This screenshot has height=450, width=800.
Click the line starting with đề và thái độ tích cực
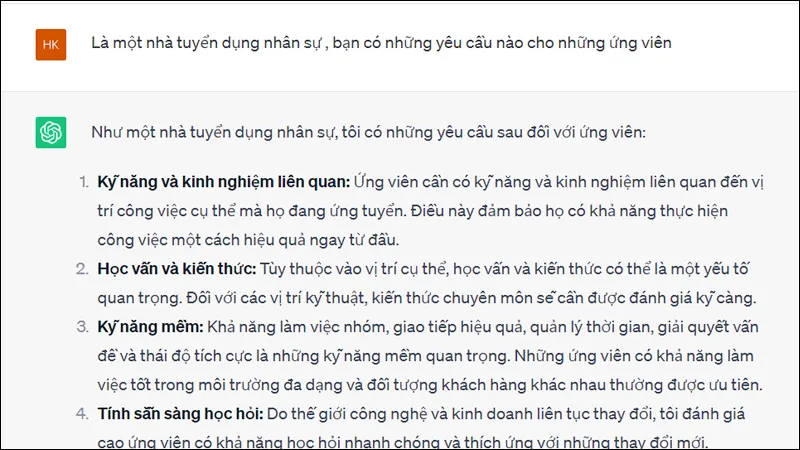425,356
